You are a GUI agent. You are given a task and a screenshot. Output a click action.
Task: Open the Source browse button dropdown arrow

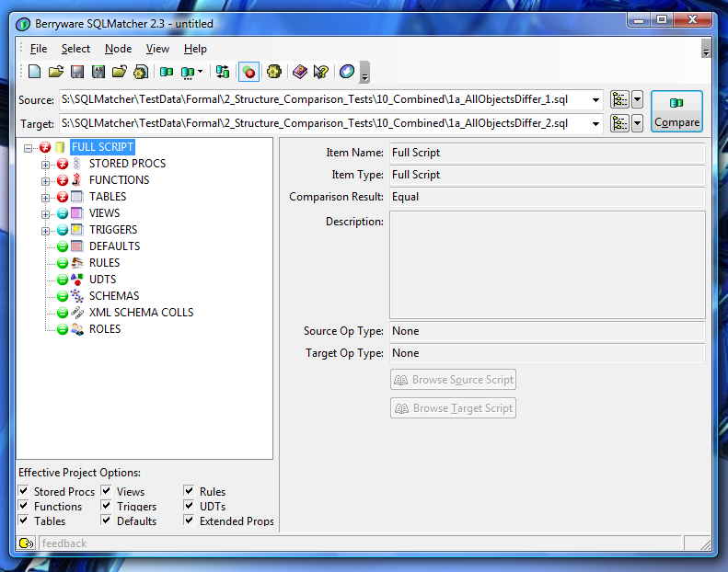(x=638, y=99)
